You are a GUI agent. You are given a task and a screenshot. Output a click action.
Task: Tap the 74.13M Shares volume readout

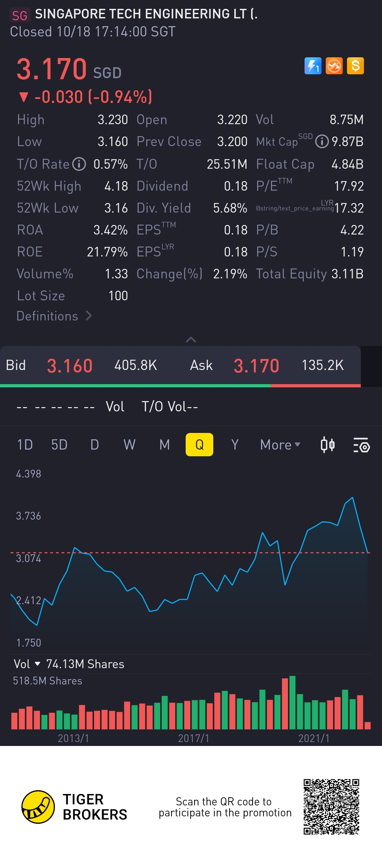click(x=85, y=664)
